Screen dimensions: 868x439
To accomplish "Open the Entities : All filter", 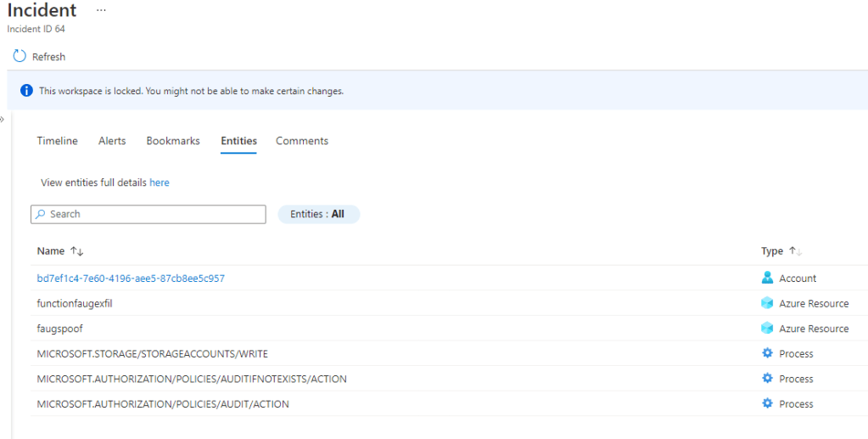I will pos(318,214).
